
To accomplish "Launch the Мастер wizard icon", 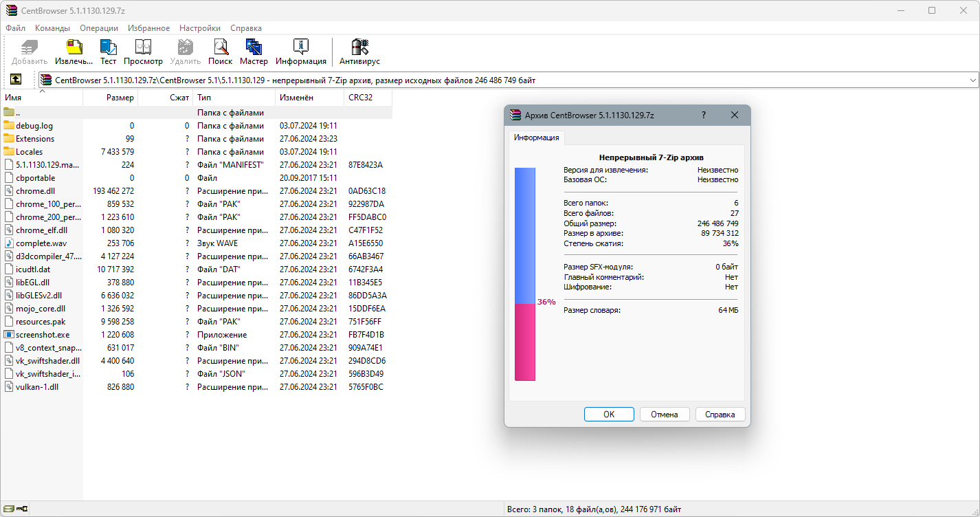I will pyautogui.click(x=254, y=47).
